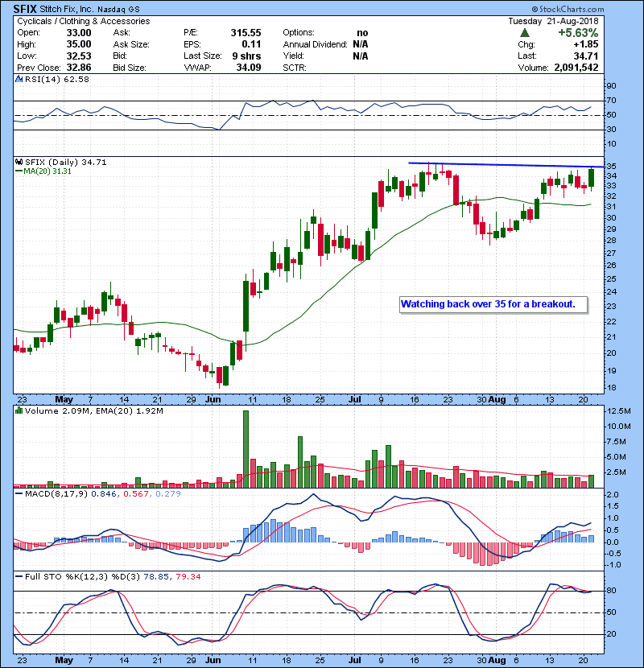Click the High value 35.00
644x668 pixels.
click(x=79, y=44)
